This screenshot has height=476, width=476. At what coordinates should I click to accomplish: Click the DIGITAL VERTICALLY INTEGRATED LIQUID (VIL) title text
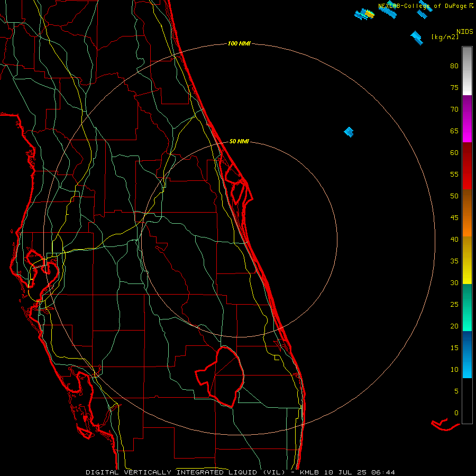point(186,472)
